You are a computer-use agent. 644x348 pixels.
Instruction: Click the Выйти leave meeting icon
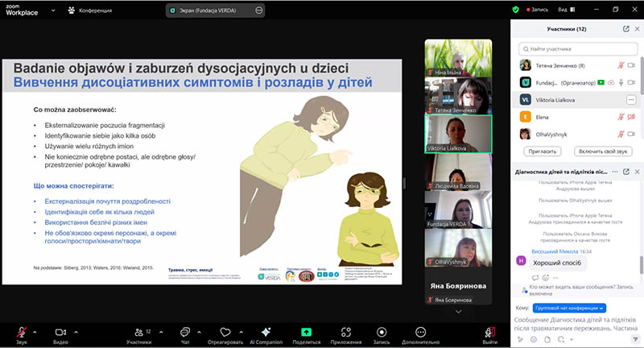[489, 332]
